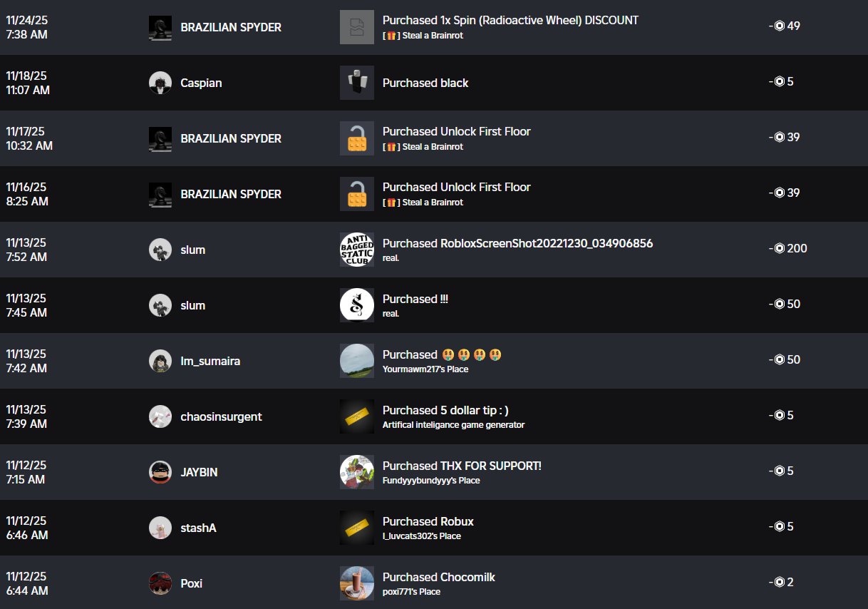Click the Caspian user avatar
The image size is (868, 609).
(x=160, y=83)
